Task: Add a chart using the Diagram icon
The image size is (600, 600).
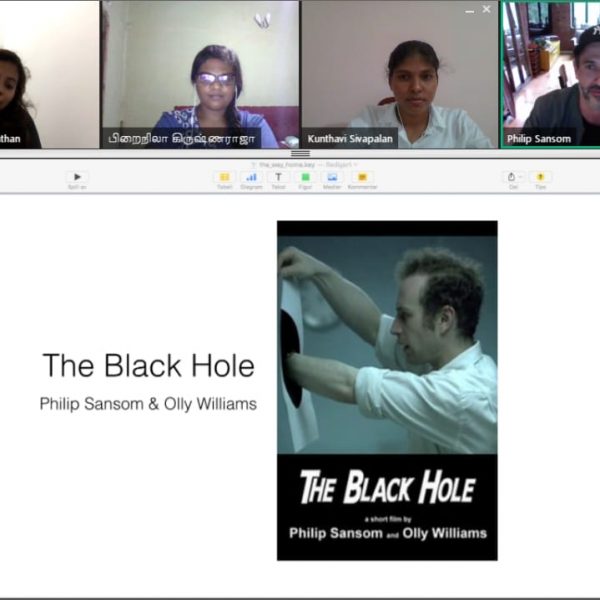Action: 251,177
